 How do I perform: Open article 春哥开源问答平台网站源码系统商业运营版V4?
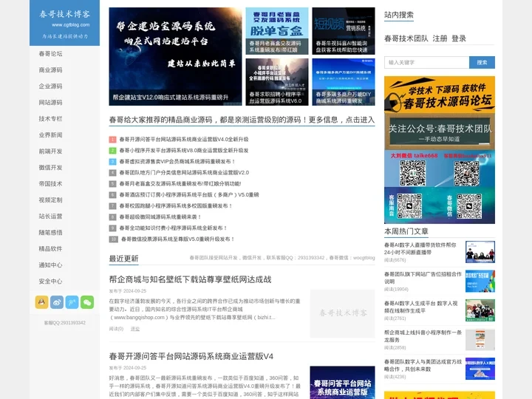point(191,356)
